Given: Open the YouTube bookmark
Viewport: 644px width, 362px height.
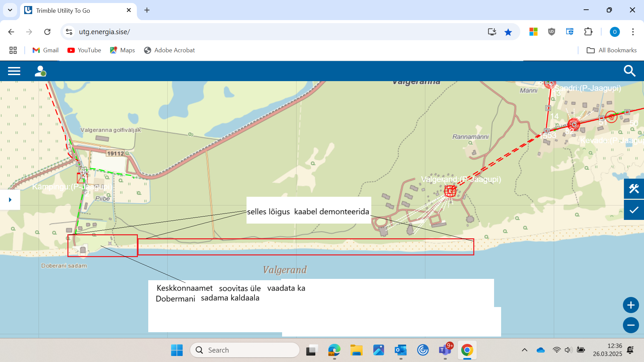Looking at the screenshot, I should click(x=84, y=50).
